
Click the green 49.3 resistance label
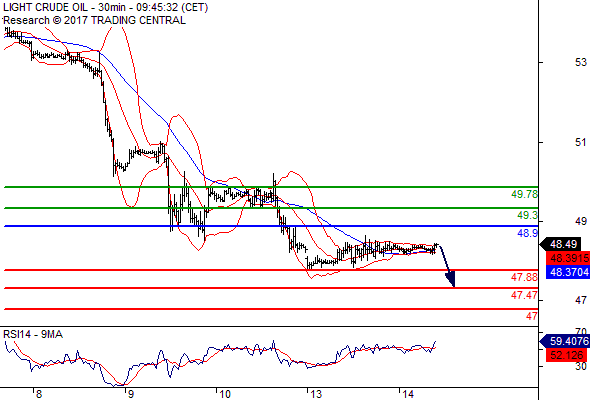click(x=528, y=216)
